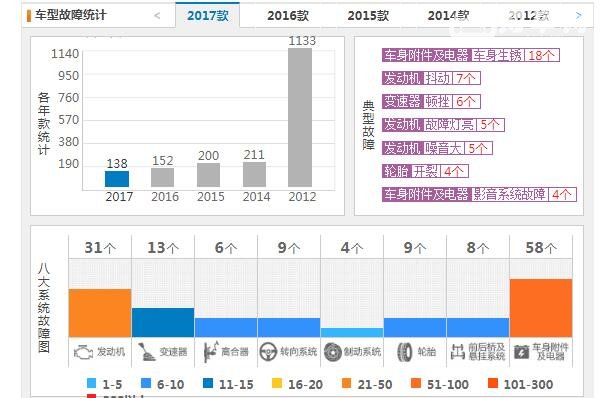
Task: Click the suspension fault bar (8个)
Action: [478, 328]
